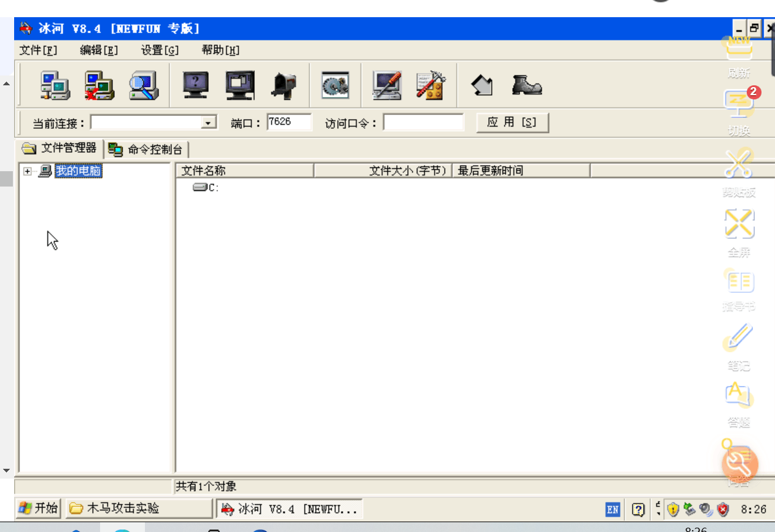Image resolution: width=775 pixels, height=532 pixels.
Task: Click the 应用[S] button
Action: 512,122
